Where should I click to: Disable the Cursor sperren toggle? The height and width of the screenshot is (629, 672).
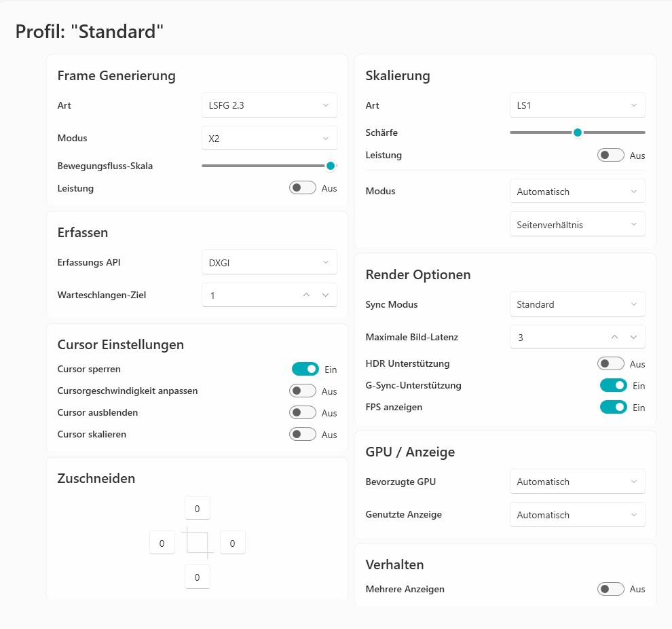pyautogui.click(x=305, y=369)
